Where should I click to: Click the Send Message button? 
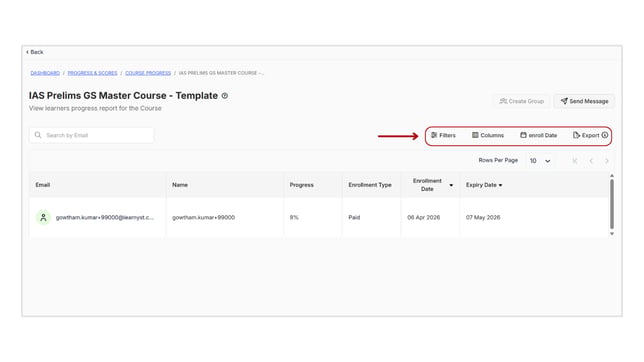point(584,101)
